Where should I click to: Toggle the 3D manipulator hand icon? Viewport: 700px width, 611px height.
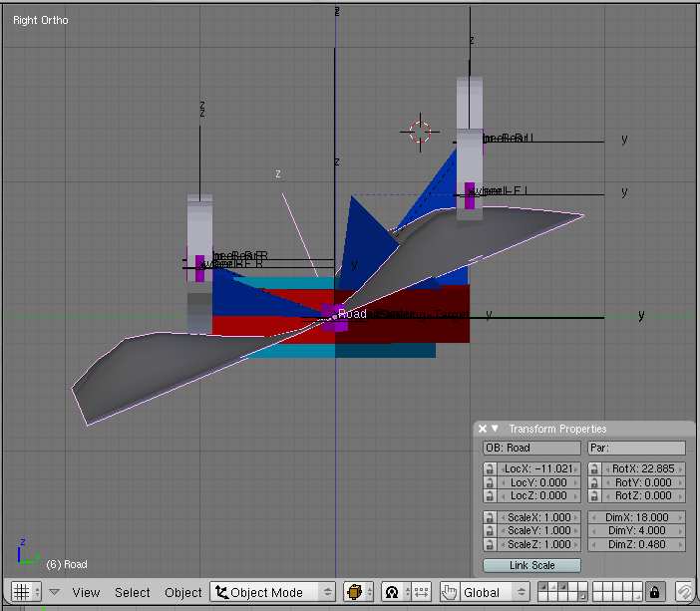coord(449,592)
